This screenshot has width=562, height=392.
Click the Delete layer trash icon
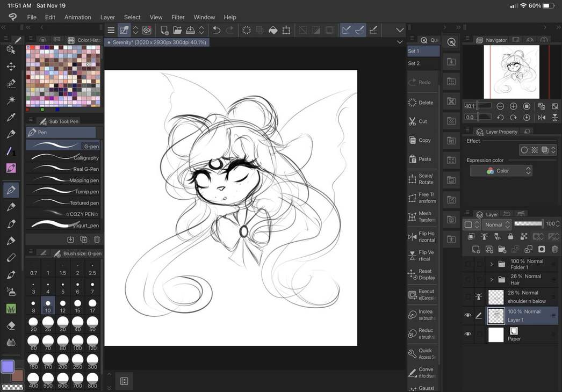tap(555, 249)
